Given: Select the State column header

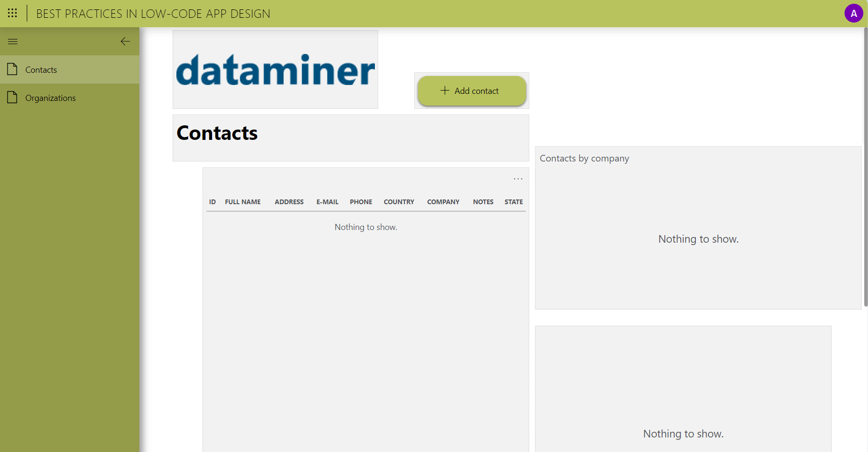Looking at the screenshot, I should (x=513, y=202).
